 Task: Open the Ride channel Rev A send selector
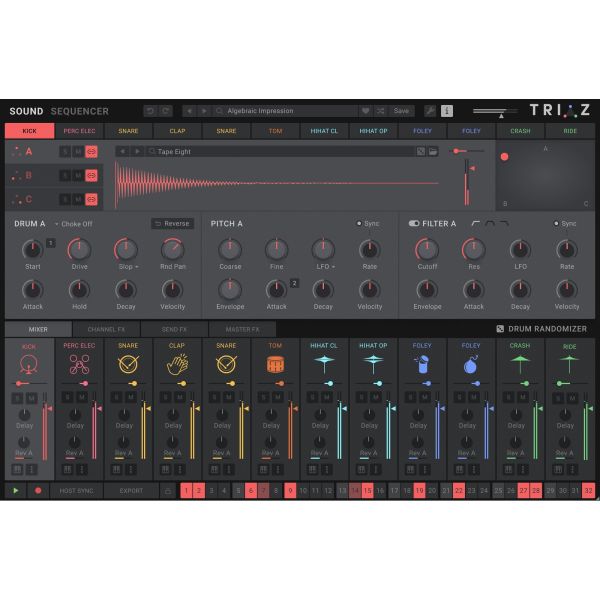pos(564,453)
